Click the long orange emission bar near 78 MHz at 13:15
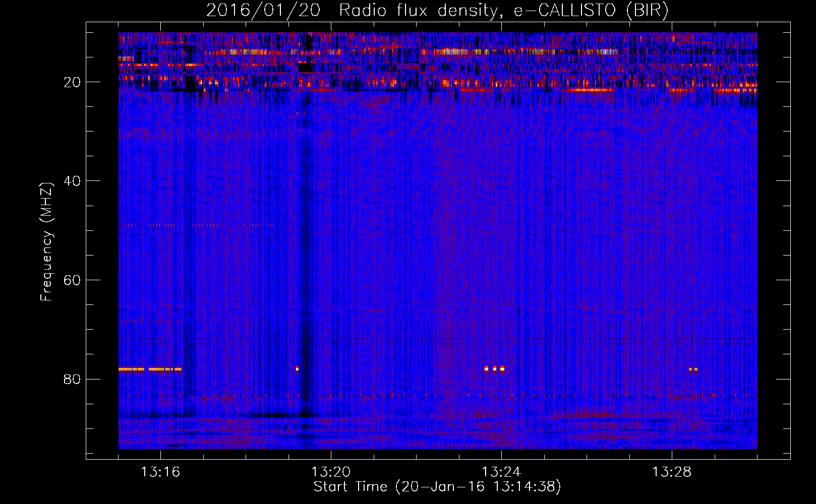 pyautogui.click(x=150, y=369)
